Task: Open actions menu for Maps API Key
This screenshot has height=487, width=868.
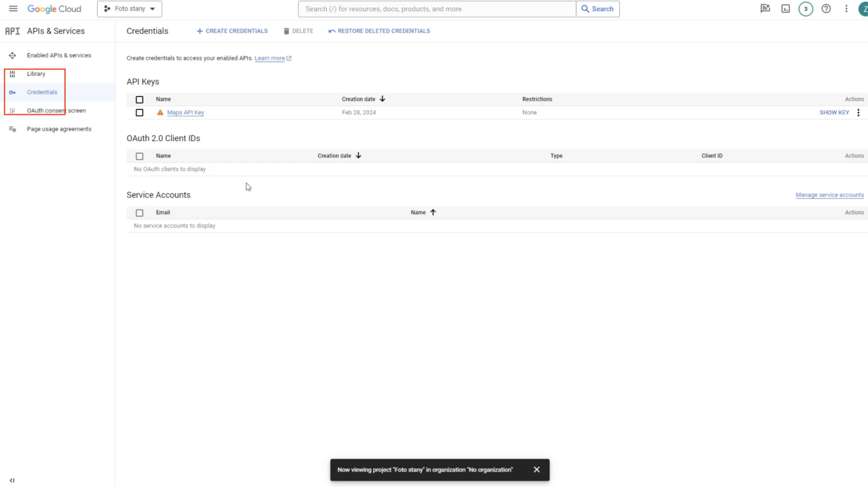Action: pos(858,112)
